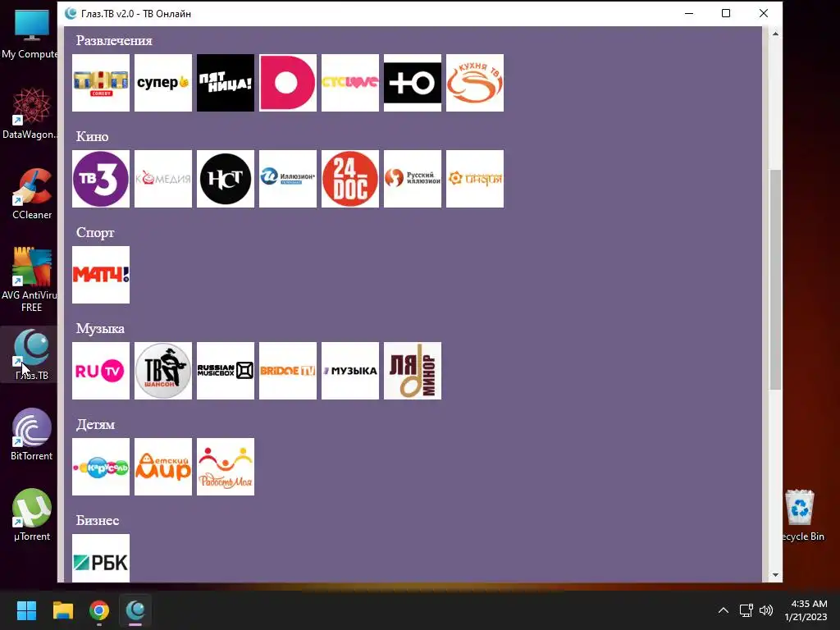Select the Комедия channel logo
Image resolution: width=840 pixels, height=630 pixels.
[x=163, y=178]
